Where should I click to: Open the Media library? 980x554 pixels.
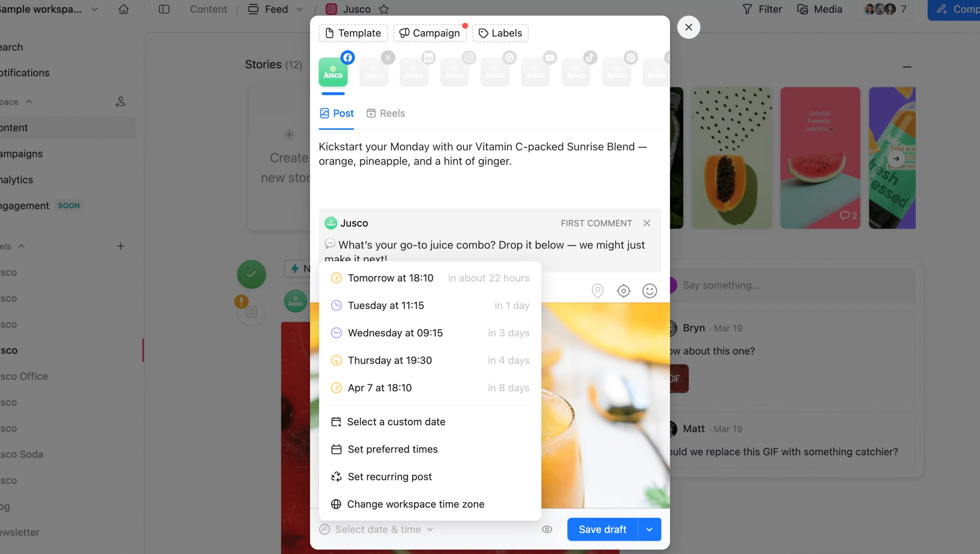(820, 9)
